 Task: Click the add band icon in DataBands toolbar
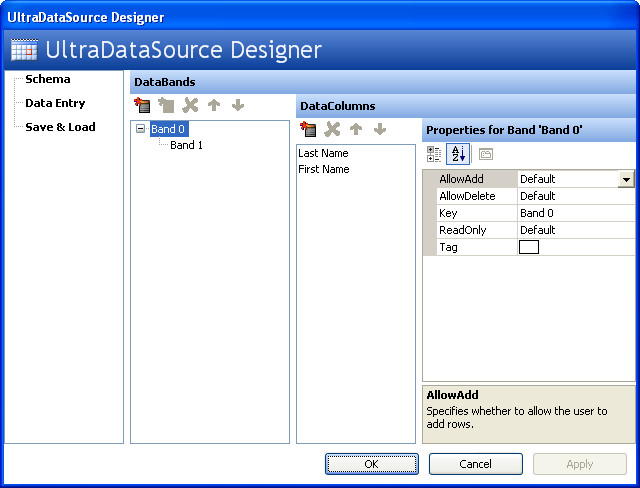tap(142, 105)
